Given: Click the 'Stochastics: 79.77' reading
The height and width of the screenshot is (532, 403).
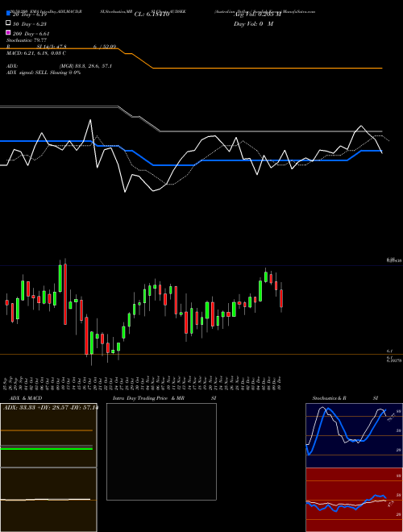Looking at the screenshot, I should [27, 40].
